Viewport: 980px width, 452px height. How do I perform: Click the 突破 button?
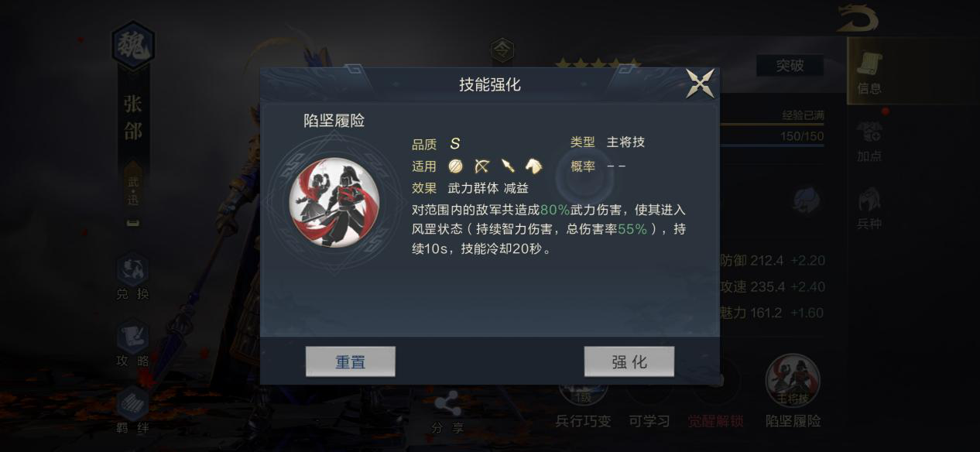point(790,66)
